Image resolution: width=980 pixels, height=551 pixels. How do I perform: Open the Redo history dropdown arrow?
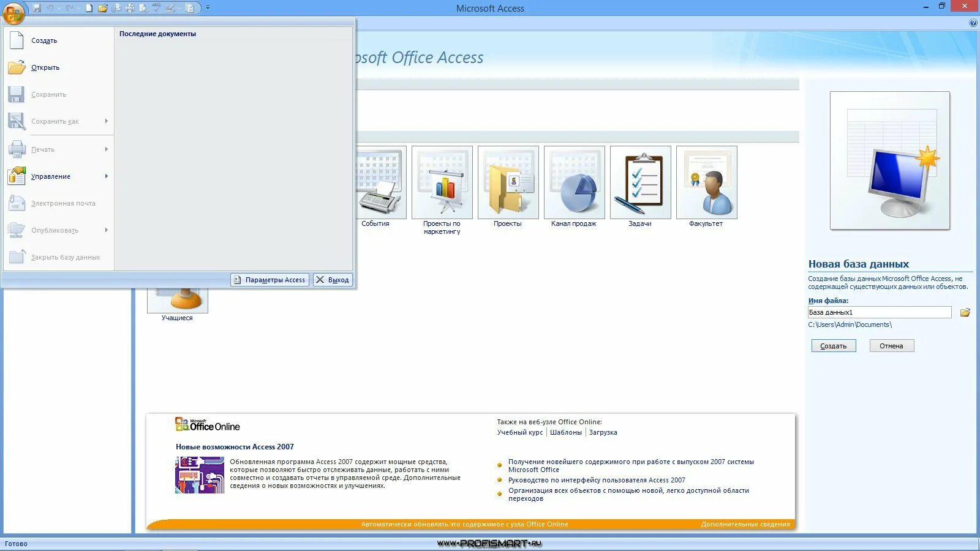pyautogui.click(x=77, y=8)
